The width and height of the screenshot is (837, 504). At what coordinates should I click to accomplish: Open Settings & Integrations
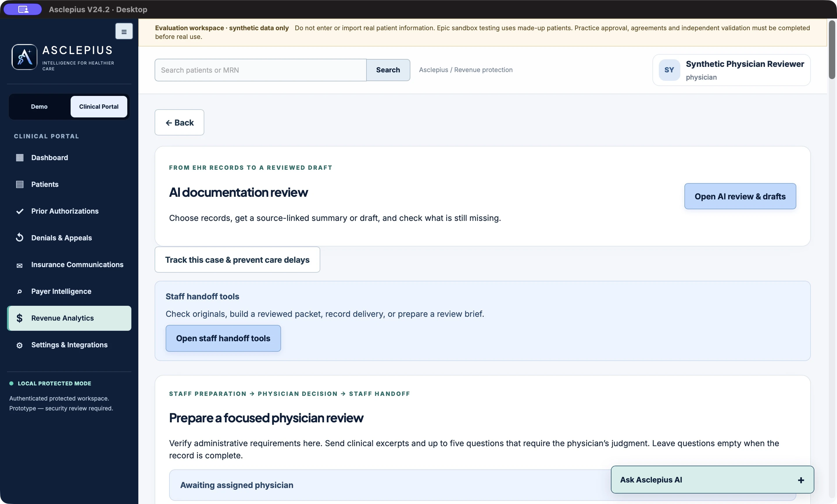[69, 345]
